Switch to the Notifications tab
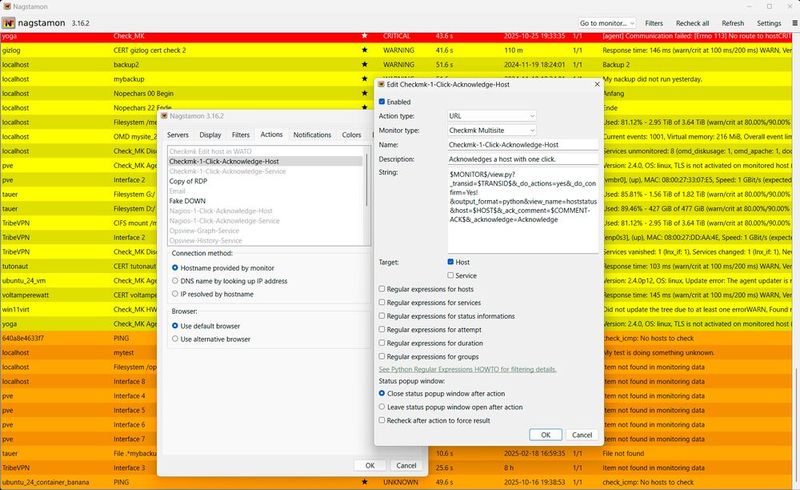Image resolution: width=800 pixels, height=490 pixels. point(312,135)
